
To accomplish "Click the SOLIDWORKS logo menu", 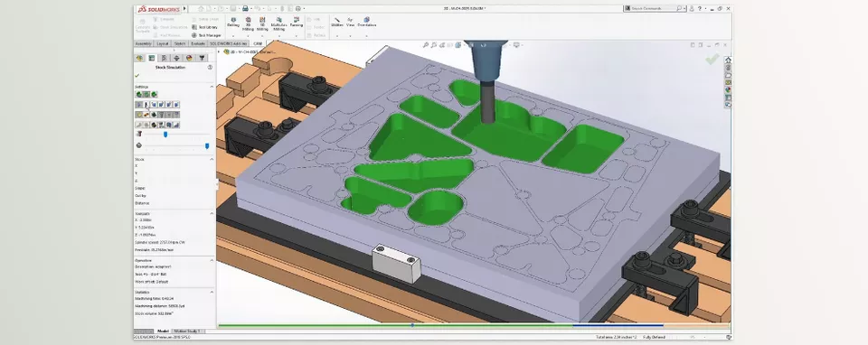I will [159, 9].
